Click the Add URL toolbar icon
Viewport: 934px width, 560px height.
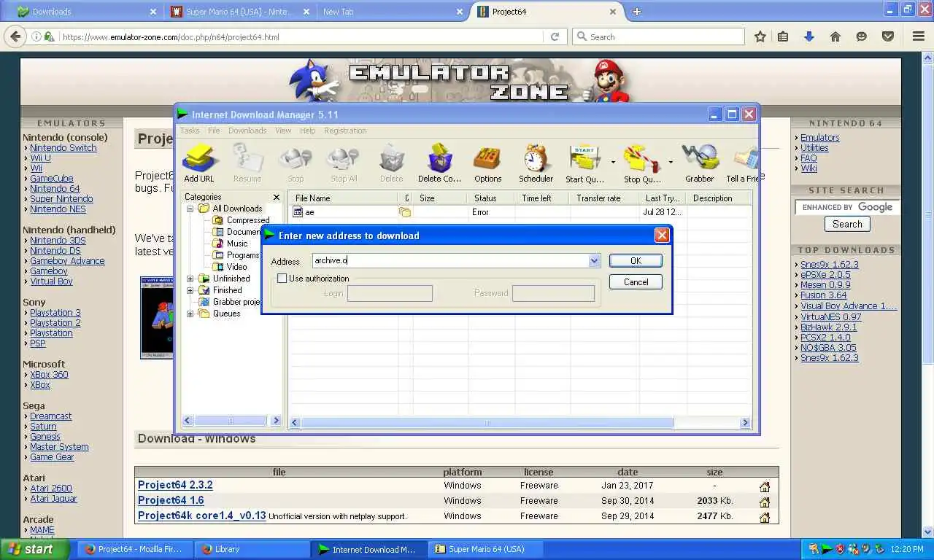198,163
